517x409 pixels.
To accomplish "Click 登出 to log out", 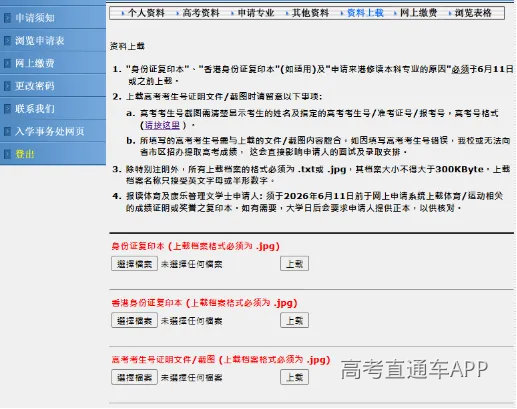I will pyautogui.click(x=25, y=154).
